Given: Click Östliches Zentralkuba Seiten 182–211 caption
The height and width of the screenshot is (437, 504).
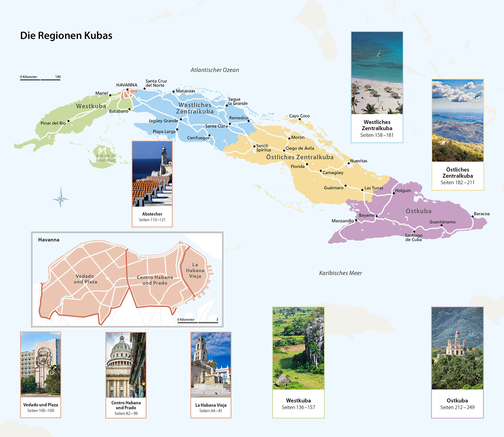Looking at the screenshot, I should 458,176.
